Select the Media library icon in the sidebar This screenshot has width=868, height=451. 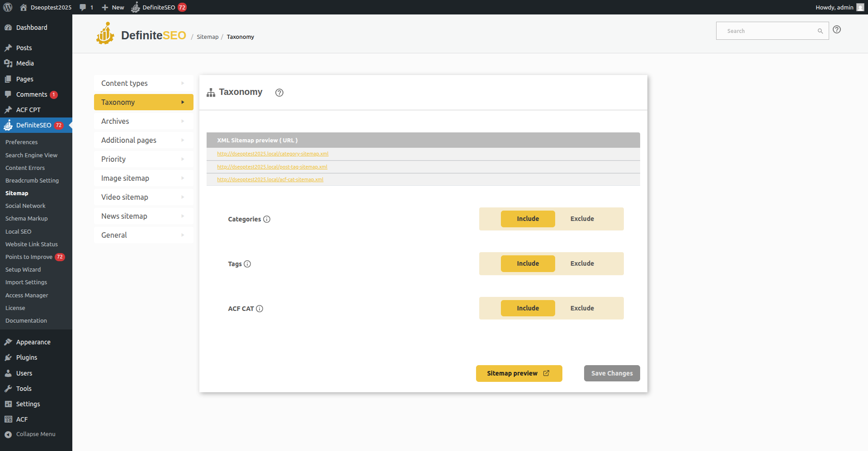[8, 63]
